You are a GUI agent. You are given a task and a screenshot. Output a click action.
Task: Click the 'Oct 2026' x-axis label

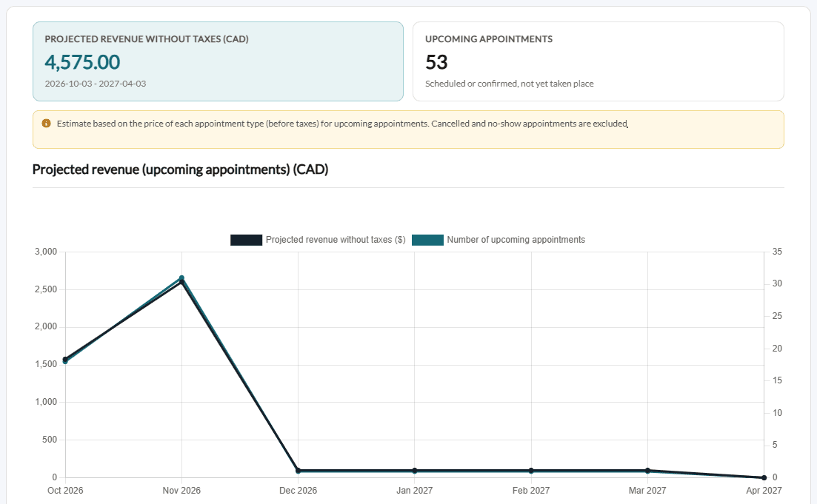(65, 491)
